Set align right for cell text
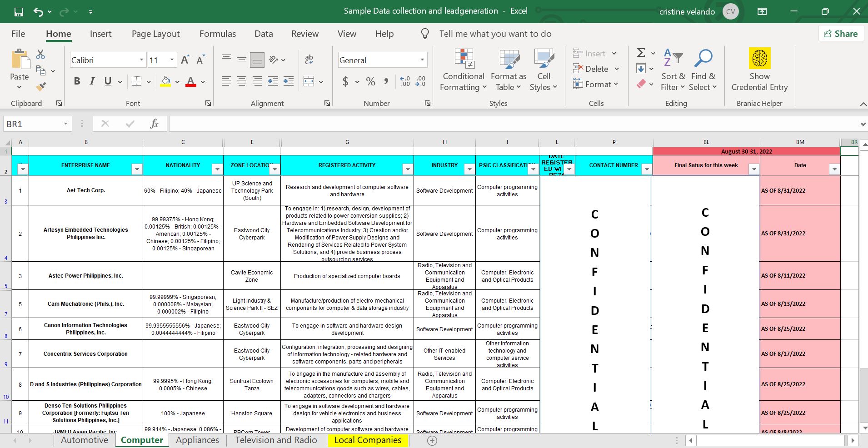 click(257, 82)
